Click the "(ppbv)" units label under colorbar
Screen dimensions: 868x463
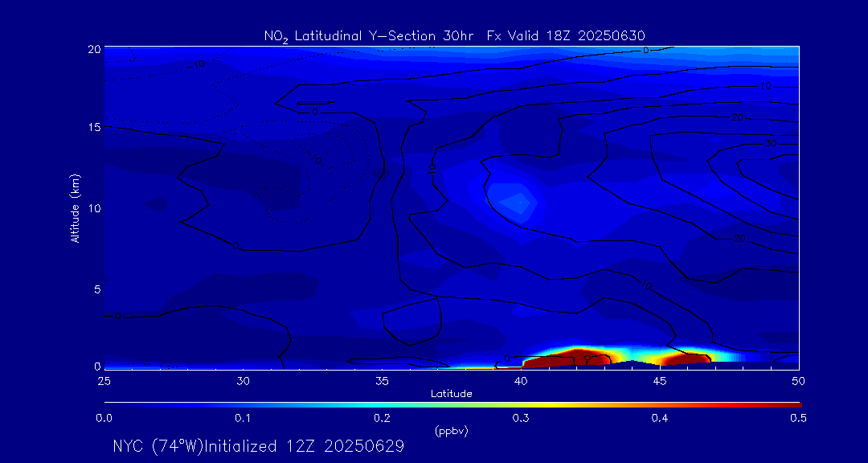[452, 432]
